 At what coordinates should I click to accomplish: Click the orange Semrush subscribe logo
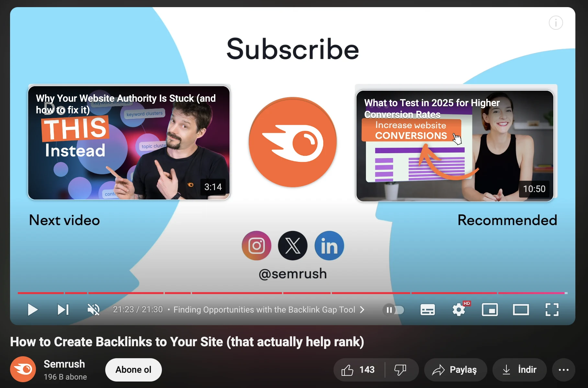pos(293,142)
